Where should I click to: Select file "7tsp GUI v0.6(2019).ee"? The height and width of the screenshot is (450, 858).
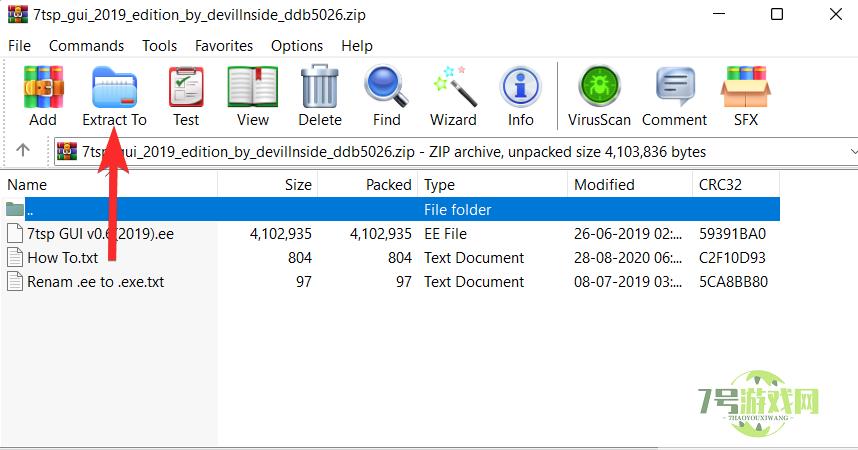coord(101,234)
